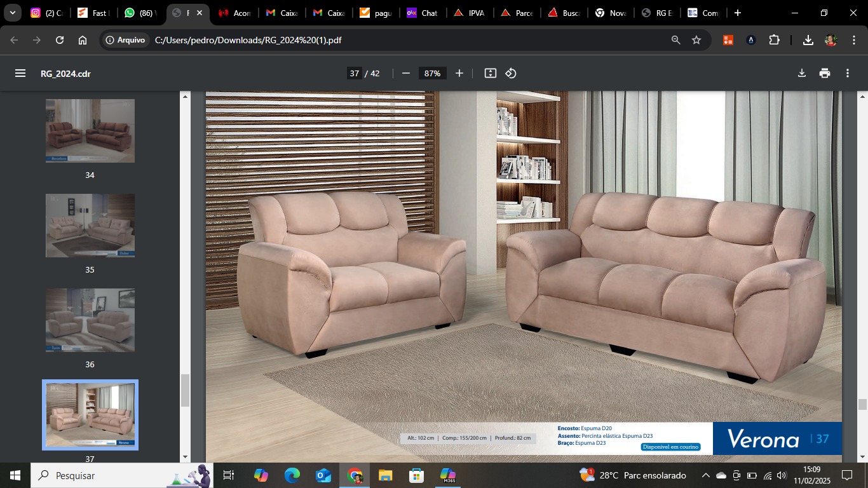Reload the current page
The height and width of the screenshot is (488, 868).
click(60, 40)
